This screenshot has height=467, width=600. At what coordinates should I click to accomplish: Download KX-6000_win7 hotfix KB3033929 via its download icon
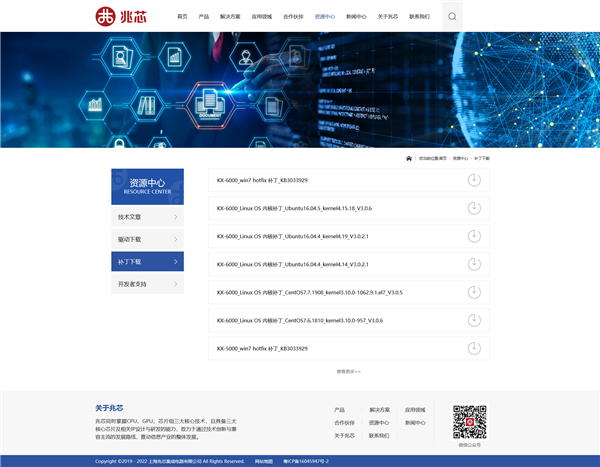[x=474, y=180]
